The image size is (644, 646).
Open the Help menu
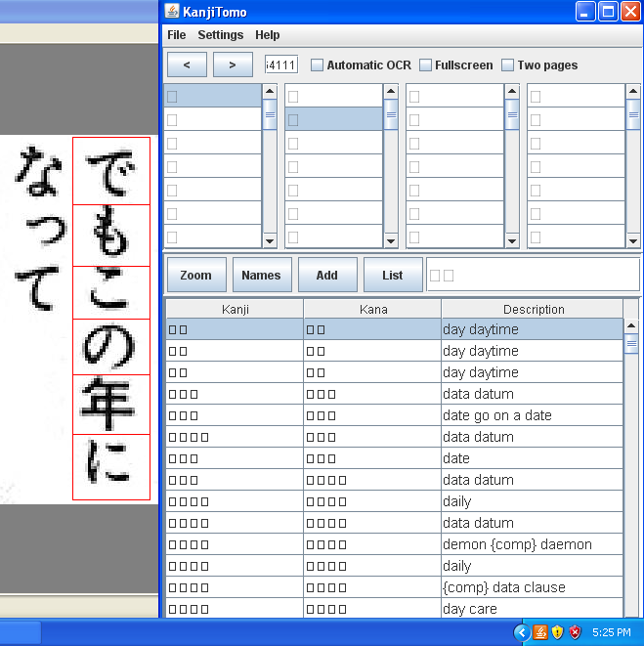[x=268, y=35]
